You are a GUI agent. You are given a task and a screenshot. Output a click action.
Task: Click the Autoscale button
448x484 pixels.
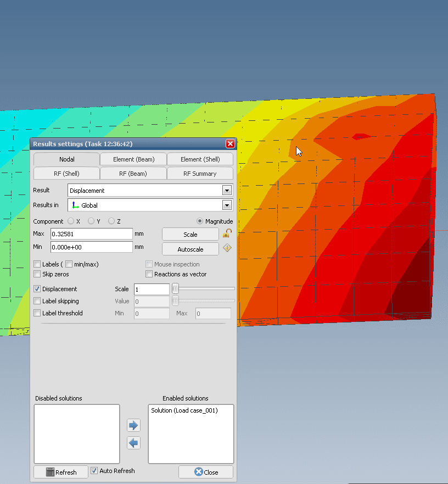click(190, 249)
